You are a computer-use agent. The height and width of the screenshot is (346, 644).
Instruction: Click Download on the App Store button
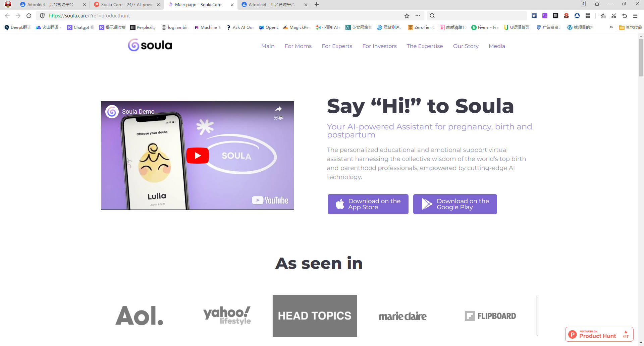click(368, 204)
